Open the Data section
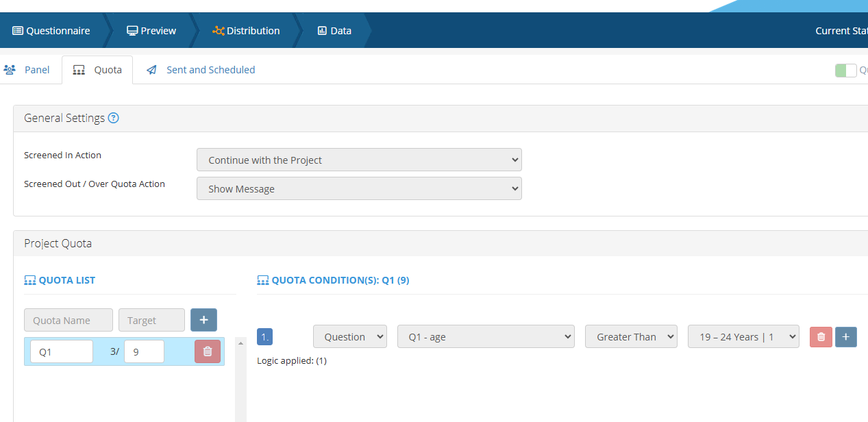The width and height of the screenshot is (868, 422). pos(334,31)
